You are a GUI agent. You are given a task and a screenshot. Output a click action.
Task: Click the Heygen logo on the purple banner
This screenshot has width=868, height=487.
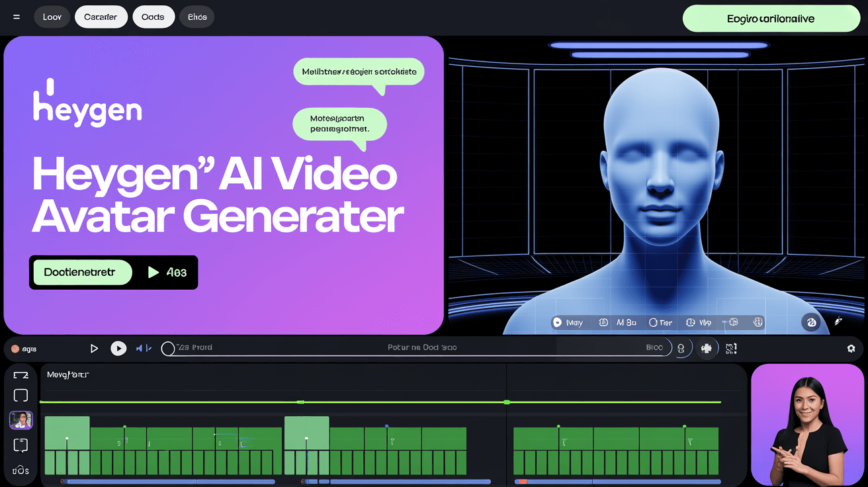pos(87,102)
